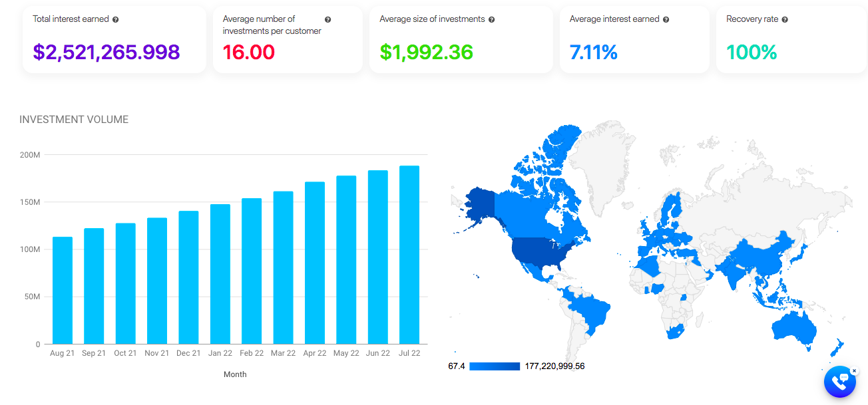Click help icon next to Total interest earned
Image resolution: width=868 pixels, height=405 pixels.
(116, 20)
